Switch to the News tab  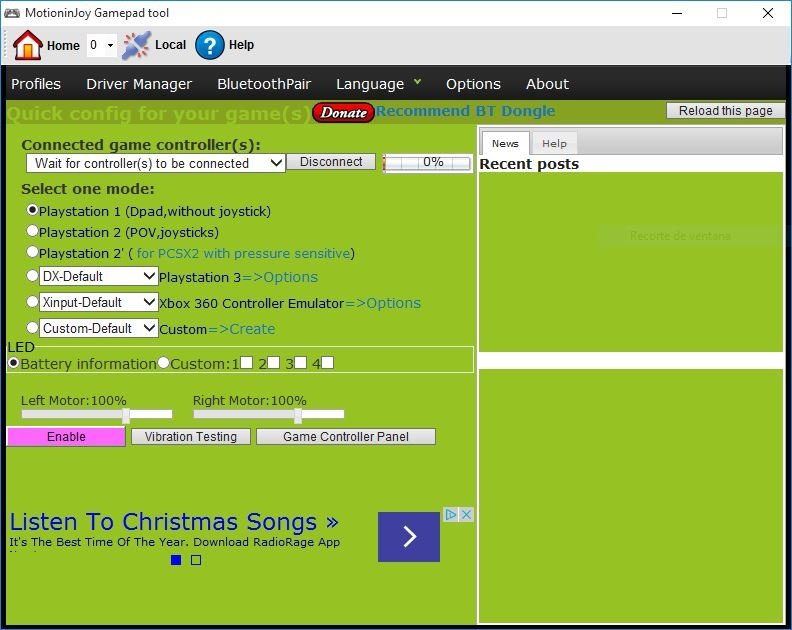click(505, 143)
